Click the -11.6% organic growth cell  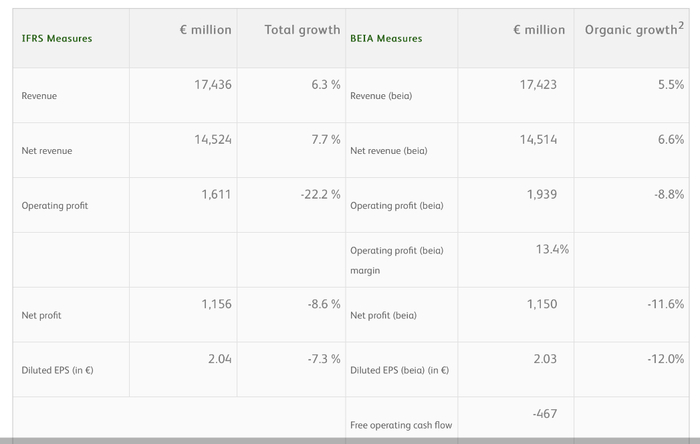pos(664,304)
